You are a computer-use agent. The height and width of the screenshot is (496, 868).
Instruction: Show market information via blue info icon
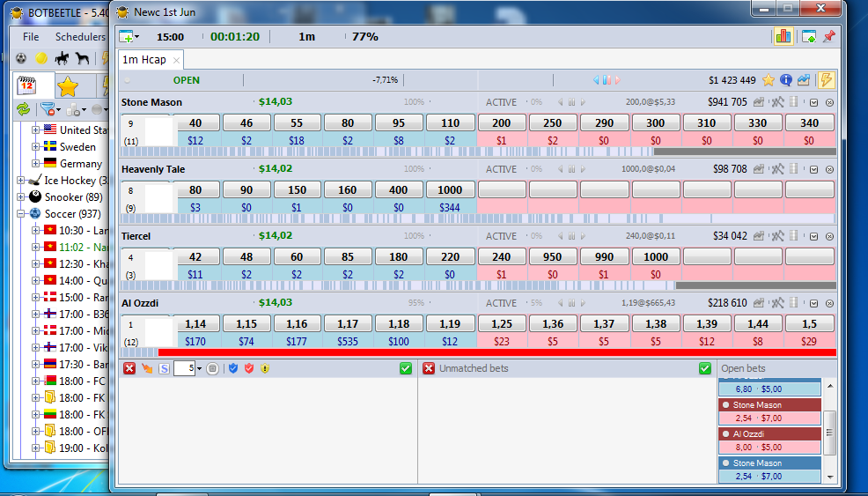(785, 80)
